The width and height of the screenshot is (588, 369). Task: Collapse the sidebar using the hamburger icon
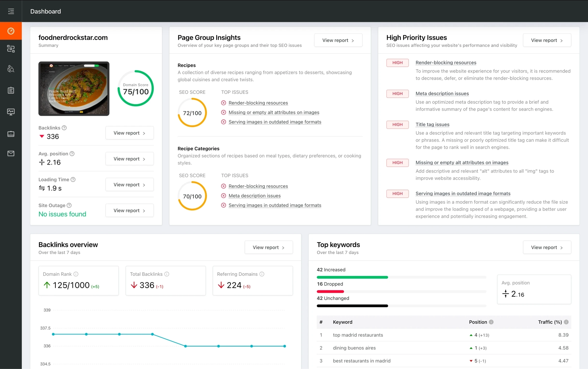[x=11, y=11]
